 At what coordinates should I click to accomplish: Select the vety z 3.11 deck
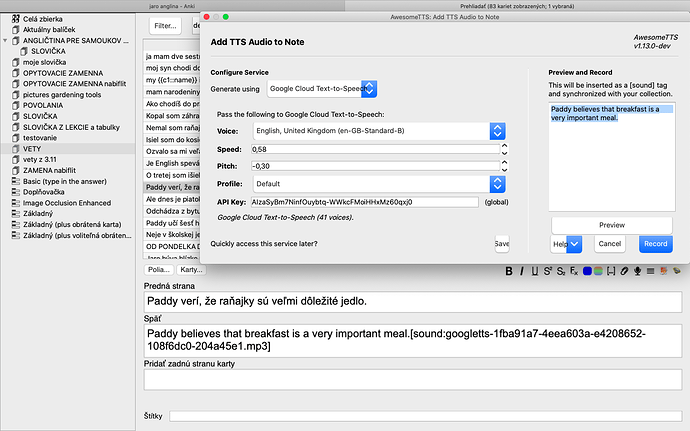pyautogui.click(x=40, y=159)
